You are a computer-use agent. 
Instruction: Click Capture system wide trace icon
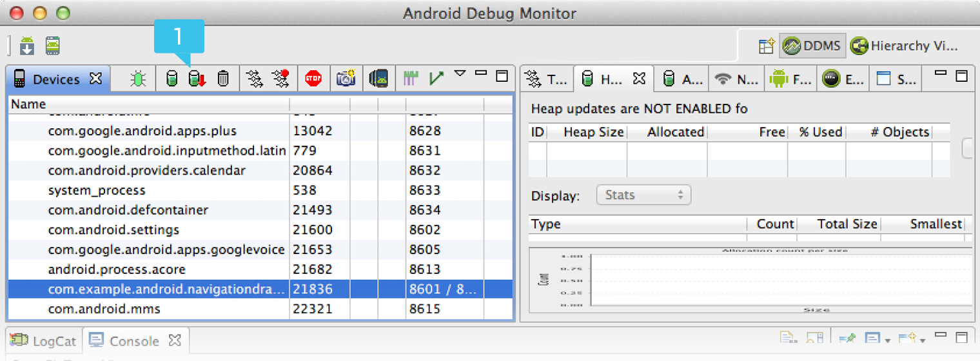[x=411, y=79]
